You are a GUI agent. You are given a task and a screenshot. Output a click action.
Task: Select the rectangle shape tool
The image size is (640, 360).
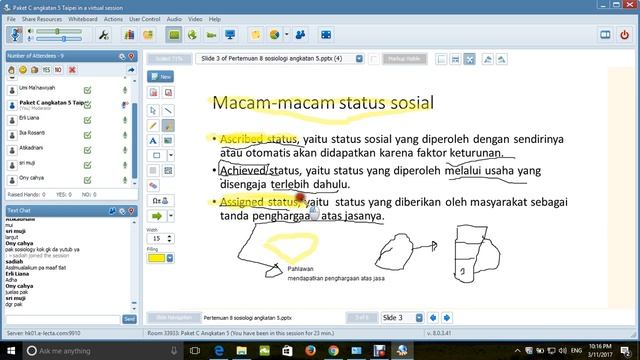(157, 156)
